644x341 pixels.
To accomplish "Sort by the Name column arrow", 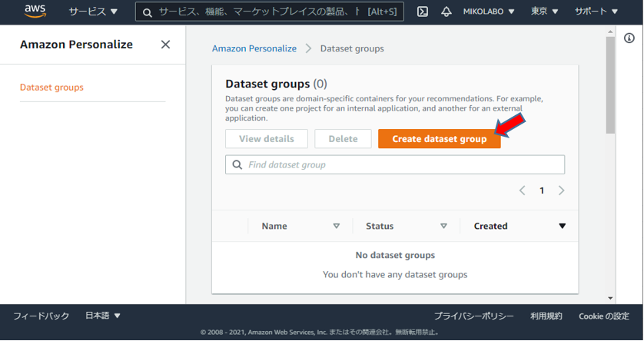I will (x=337, y=226).
